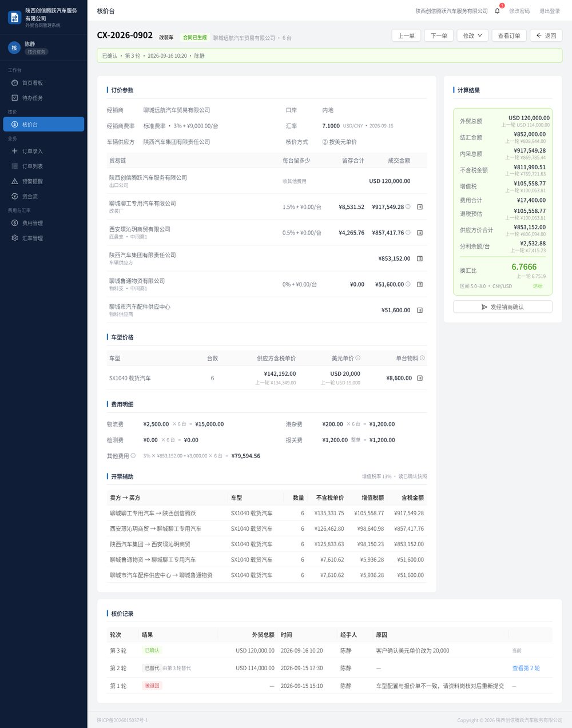The width and height of the screenshot is (572, 728).
Task: Click order number CX-2026-0902 heading
Action: click(125, 35)
